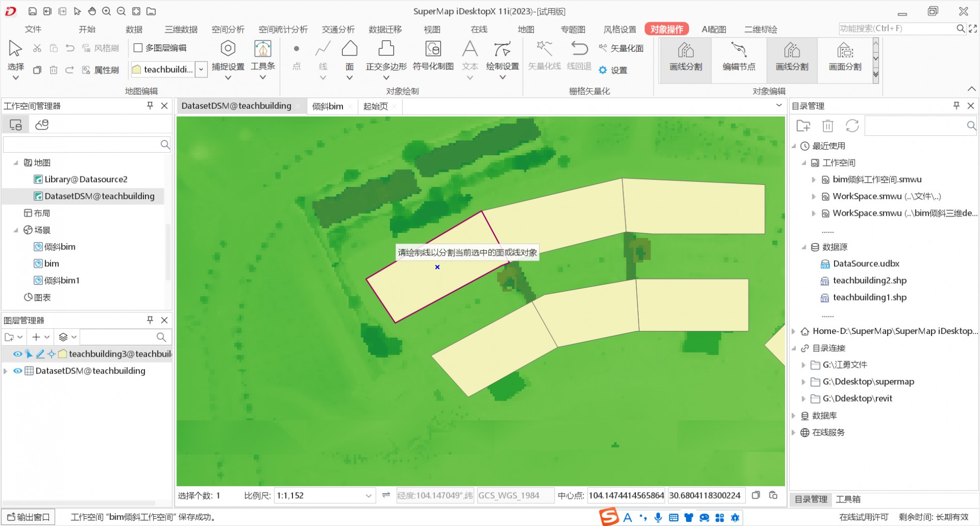Click the 中心点 longitude input field

[626, 496]
